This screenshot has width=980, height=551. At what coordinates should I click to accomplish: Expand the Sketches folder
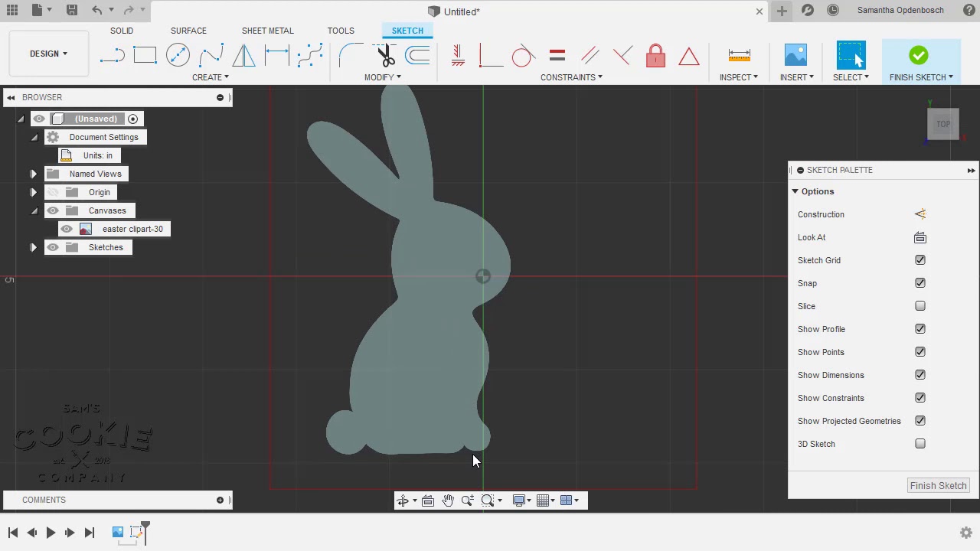pyautogui.click(x=33, y=247)
